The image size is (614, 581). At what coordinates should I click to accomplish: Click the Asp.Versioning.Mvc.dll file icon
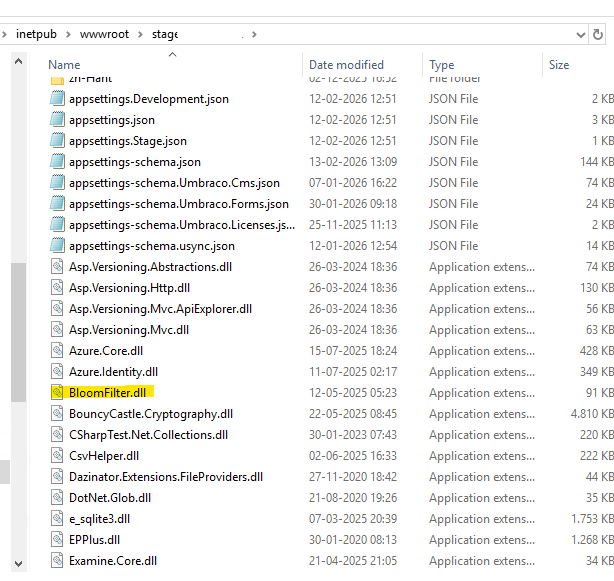(57, 330)
